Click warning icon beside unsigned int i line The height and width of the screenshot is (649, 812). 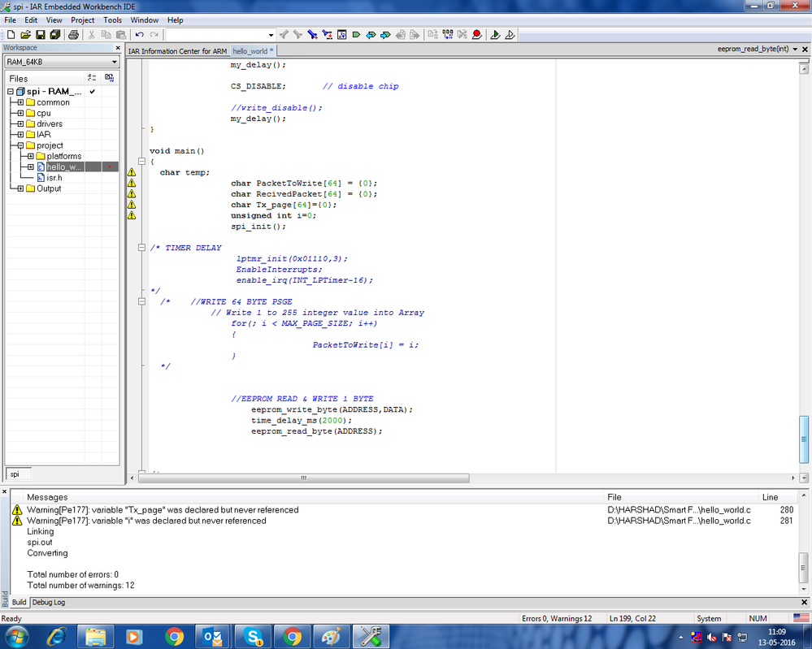132,215
